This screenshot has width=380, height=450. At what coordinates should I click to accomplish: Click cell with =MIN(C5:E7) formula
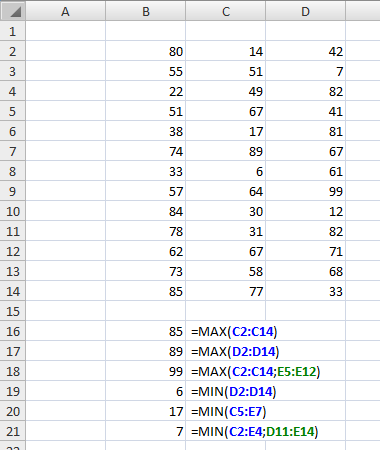tap(226, 411)
